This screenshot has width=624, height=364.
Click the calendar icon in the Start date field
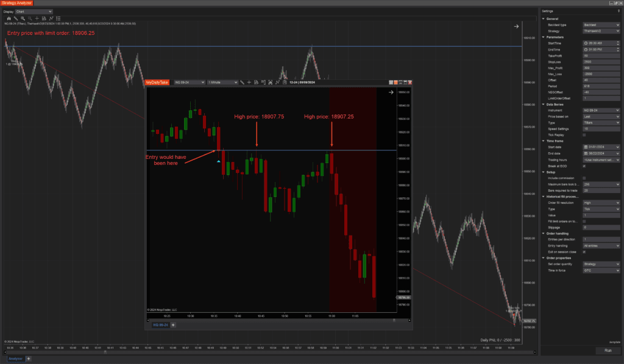point(586,147)
